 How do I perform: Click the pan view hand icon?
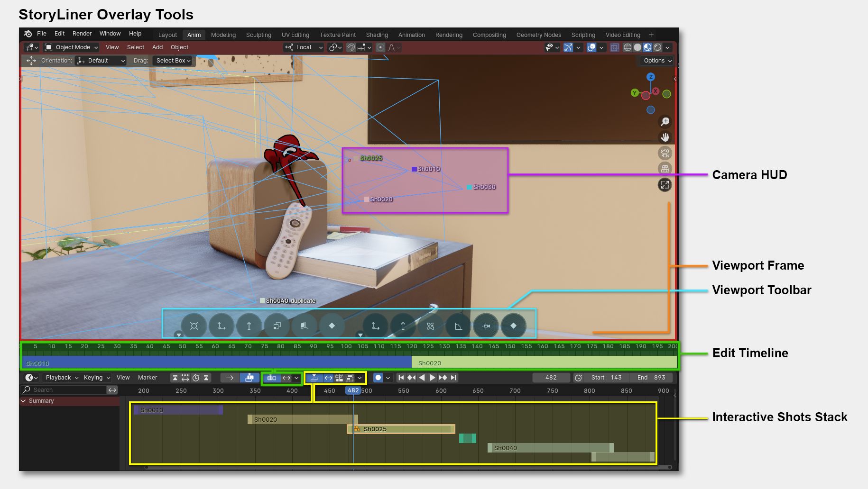tap(665, 137)
